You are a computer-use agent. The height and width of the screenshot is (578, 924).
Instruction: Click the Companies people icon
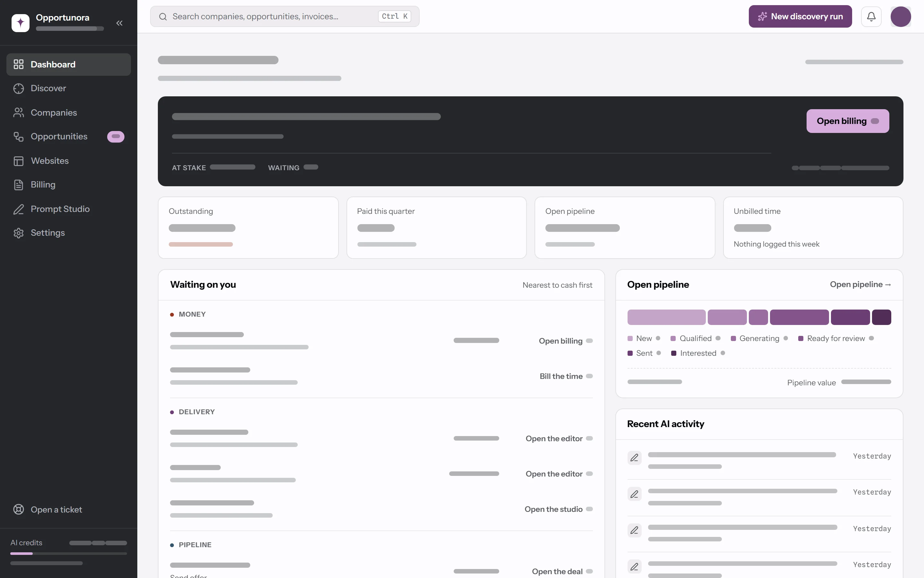click(18, 112)
